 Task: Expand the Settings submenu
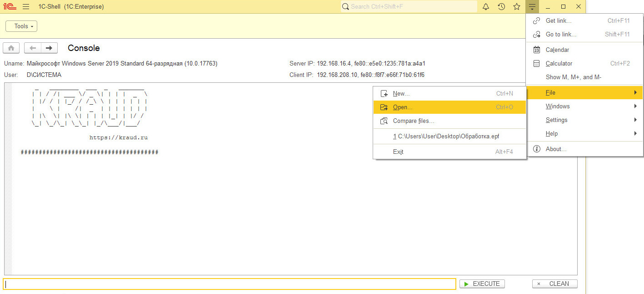tap(584, 120)
